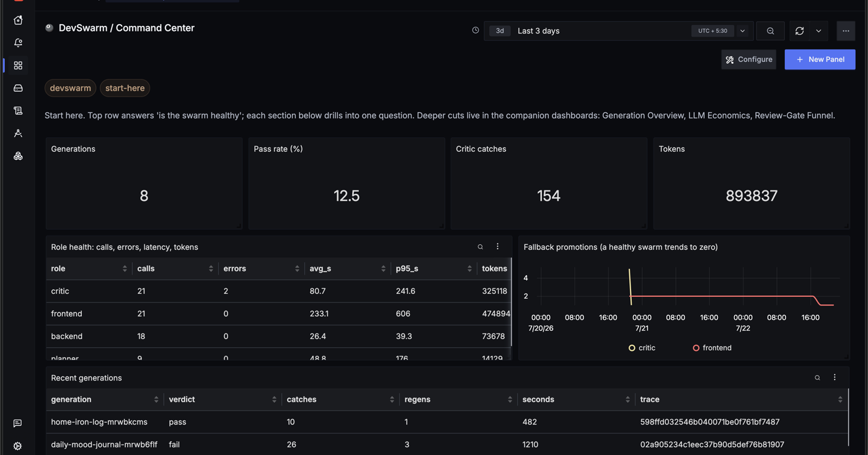Click the 'backend' row cell in Role health table
The height and width of the screenshot is (455, 868).
66,336
